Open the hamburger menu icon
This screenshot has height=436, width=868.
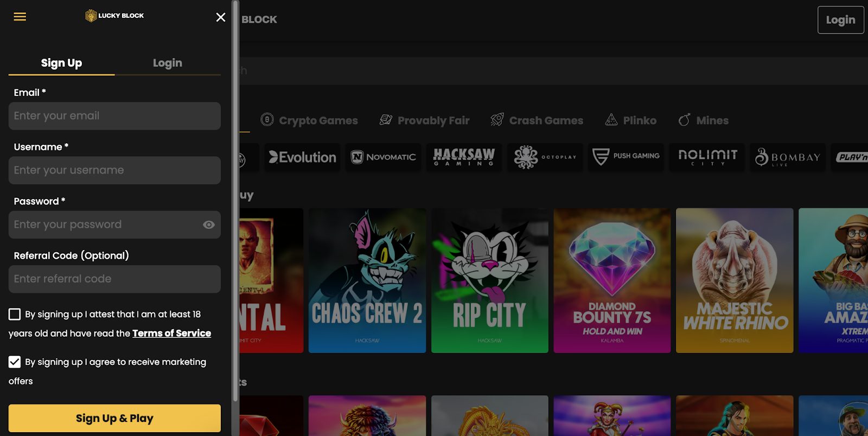pos(20,17)
